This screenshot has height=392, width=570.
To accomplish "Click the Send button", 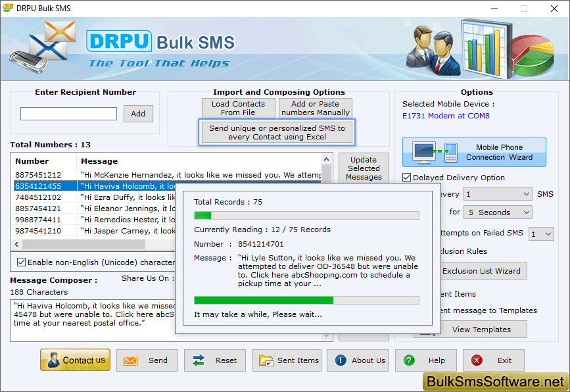I will (x=147, y=360).
